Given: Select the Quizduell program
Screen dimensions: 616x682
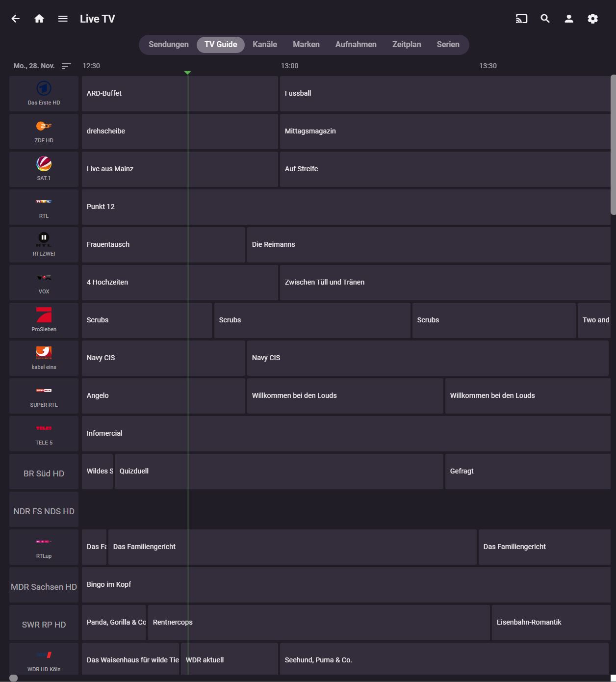Looking at the screenshot, I should pos(279,471).
